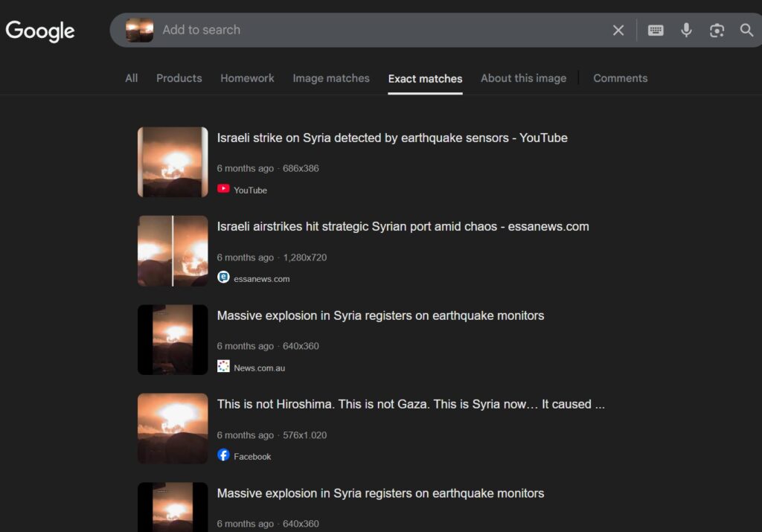
Task: Click the YouTube source label
Action: [250, 190]
